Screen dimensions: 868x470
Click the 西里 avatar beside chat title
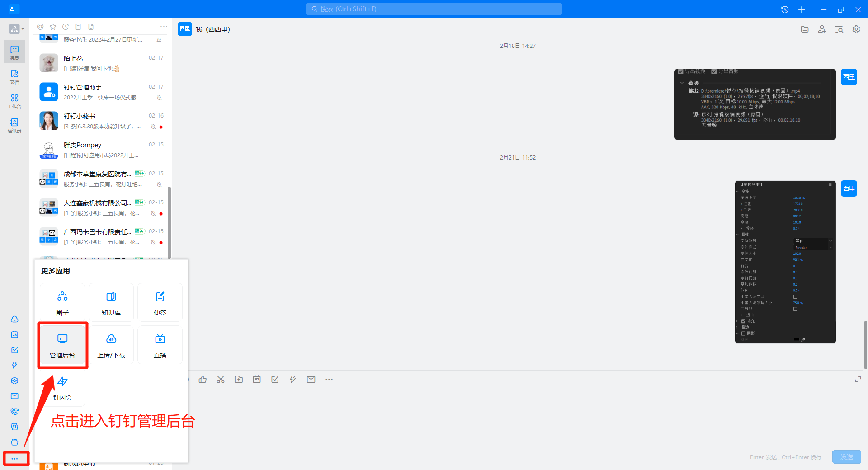point(185,29)
